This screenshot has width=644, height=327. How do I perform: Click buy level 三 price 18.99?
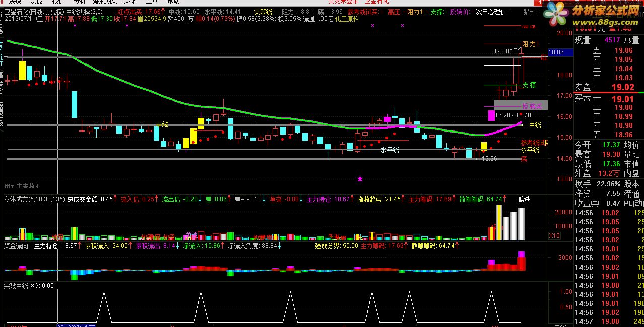click(x=623, y=116)
